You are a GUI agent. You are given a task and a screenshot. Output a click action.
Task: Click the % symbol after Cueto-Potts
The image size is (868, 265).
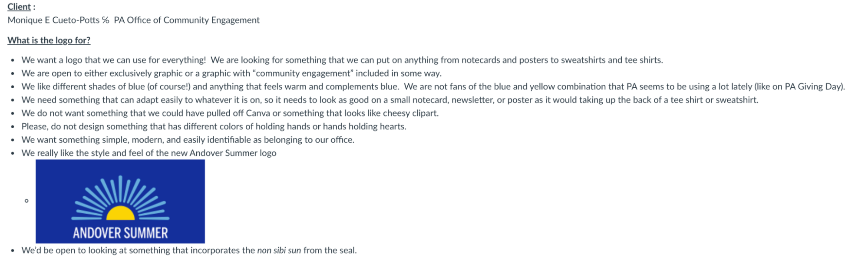coord(106,20)
